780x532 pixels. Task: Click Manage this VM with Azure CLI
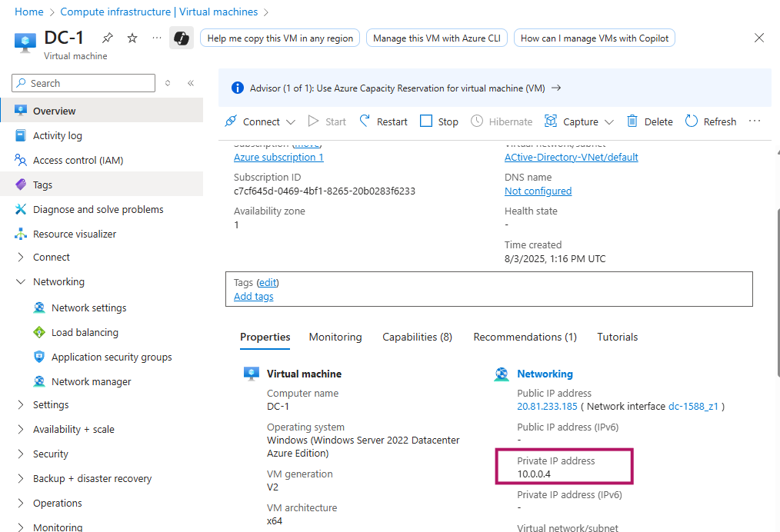click(437, 38)
